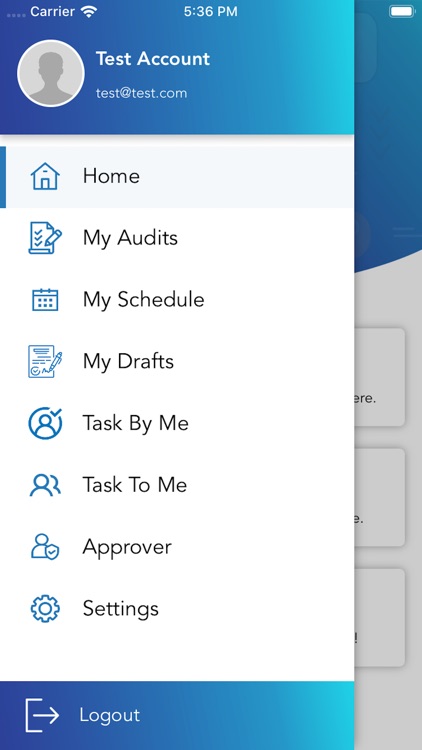Select My Schedule in the drawer
The width and height of the screenshot is (422, 750).
coord(177,300)
